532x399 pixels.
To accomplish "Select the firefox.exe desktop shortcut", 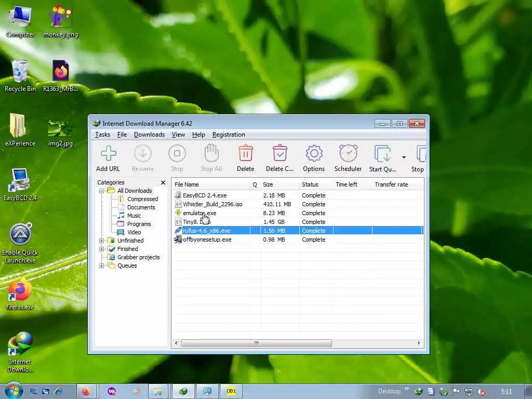I will [20, 294].
